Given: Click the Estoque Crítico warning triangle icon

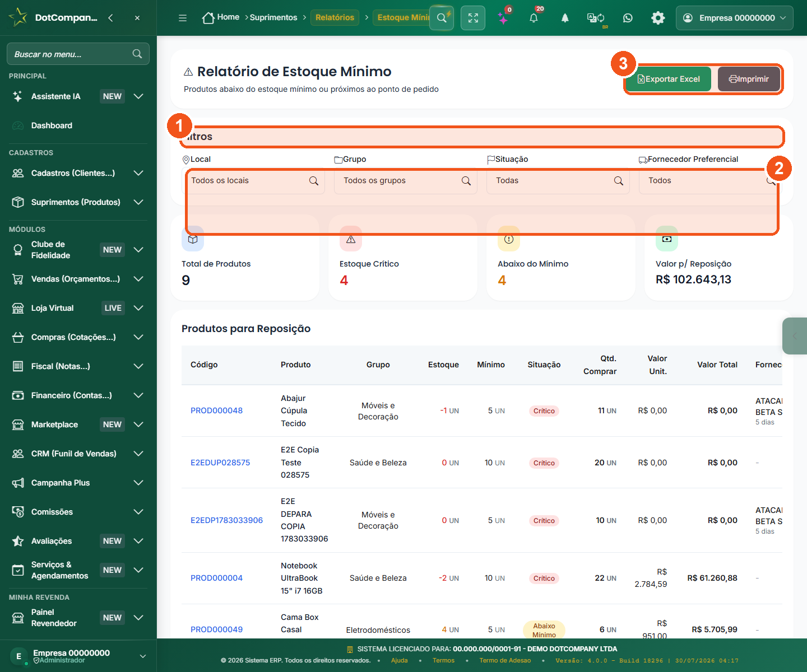Looking at the screenshot, I should [351, 239].
